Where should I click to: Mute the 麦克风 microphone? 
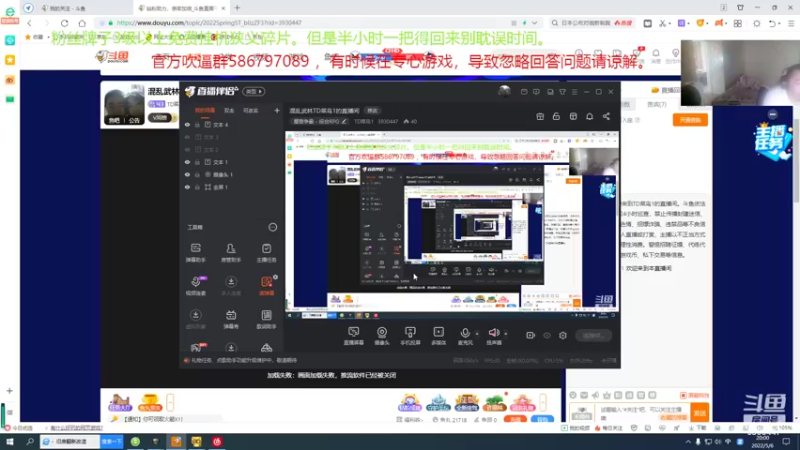tap(465, 336)
